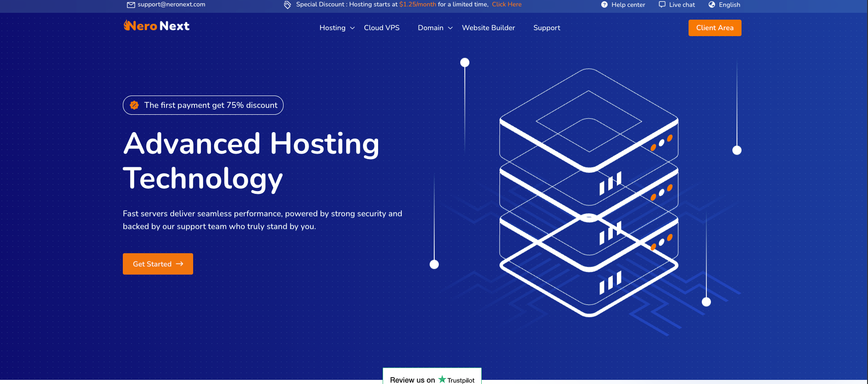Open the English language selector

point(729,5)
